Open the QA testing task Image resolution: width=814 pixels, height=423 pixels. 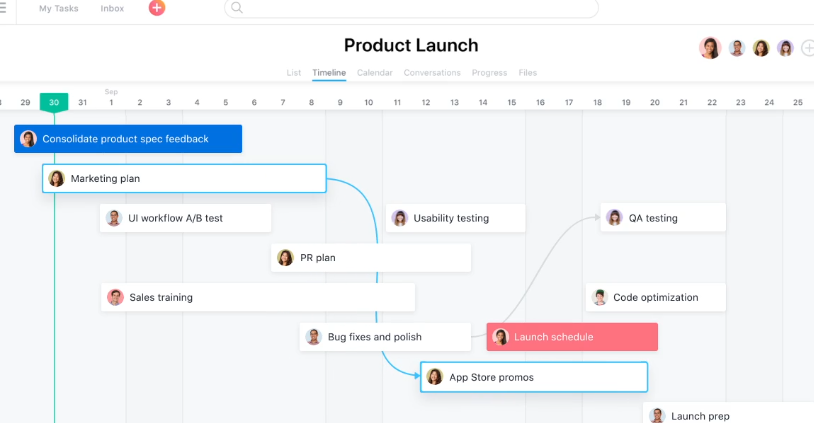(x=663, y=218)
